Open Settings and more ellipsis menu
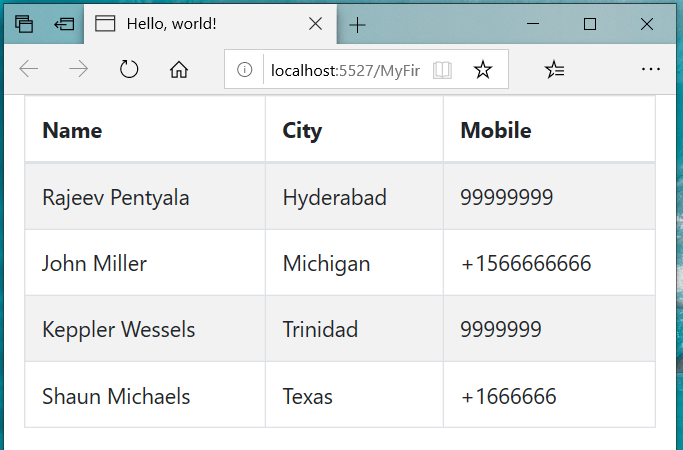Image resolution: width=683 pixels, height=450 pixels. (x=651, y=69)
